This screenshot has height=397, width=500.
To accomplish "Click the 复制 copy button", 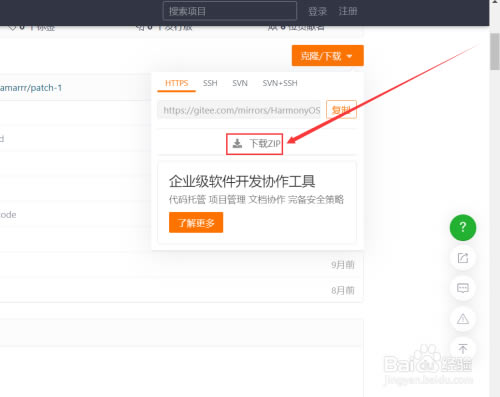I will click(x=341, y=109).
